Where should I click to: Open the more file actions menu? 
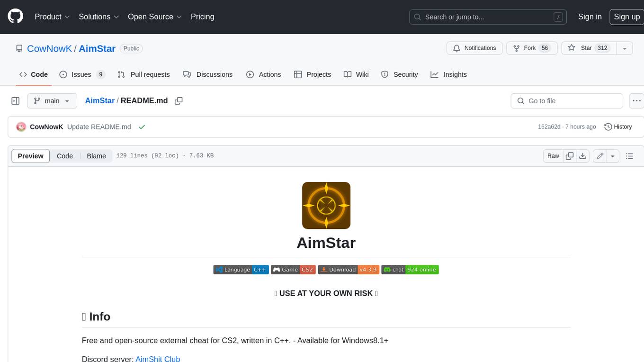click(636, 101)
